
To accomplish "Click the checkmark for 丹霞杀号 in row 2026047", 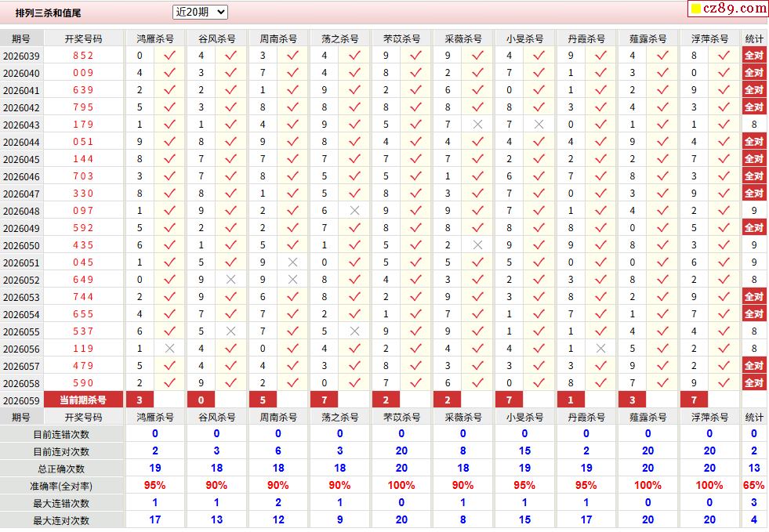I will point(600,194).
